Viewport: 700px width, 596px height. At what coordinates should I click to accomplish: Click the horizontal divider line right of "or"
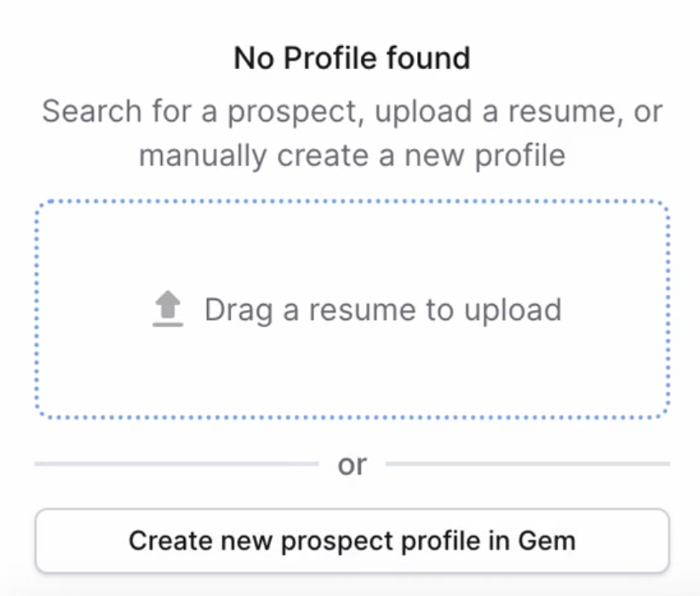528,464
